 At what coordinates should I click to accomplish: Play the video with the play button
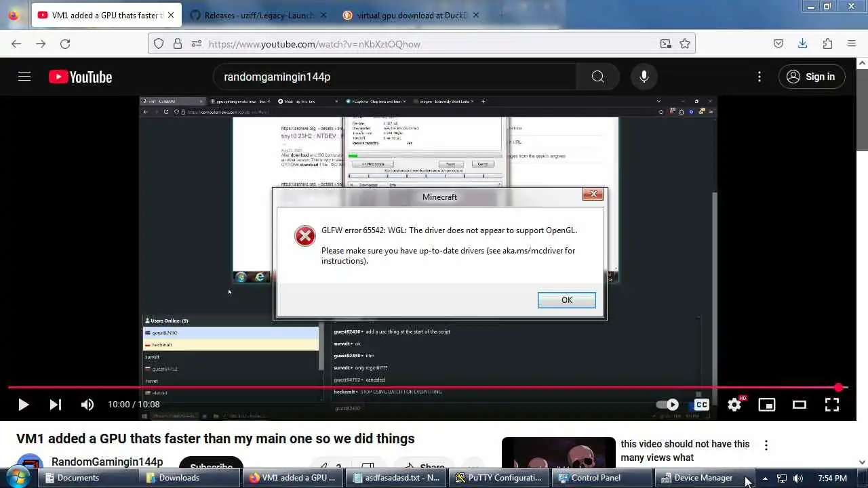(x=23, y=405)
